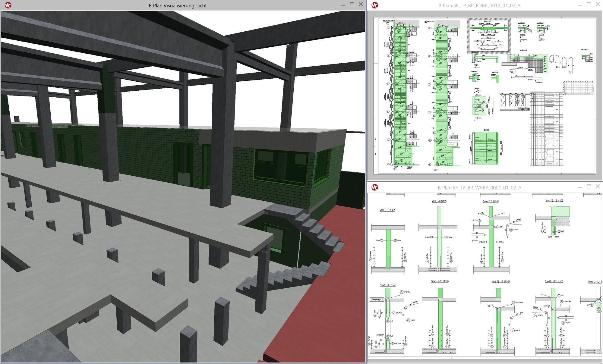
Task: Close the 5F_TP_BP_FDBP_0012 plan window
Action: tap(598, 5)
